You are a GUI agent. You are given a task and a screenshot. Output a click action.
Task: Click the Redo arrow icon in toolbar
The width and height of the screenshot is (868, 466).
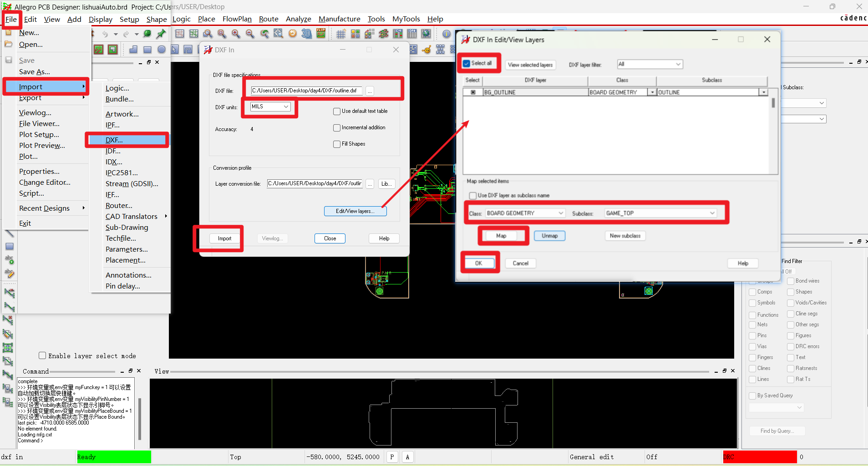[126, 34]
